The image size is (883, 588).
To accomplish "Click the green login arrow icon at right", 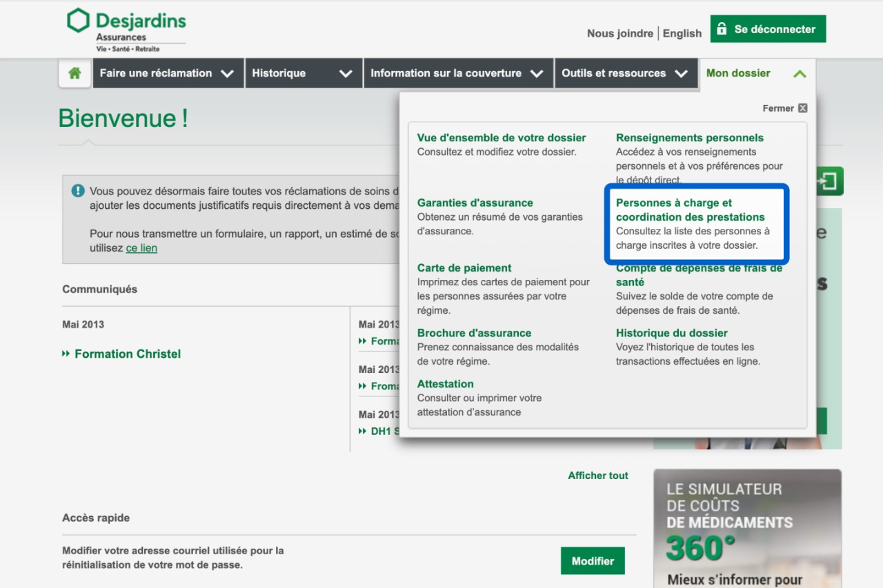I will (829, 181).
